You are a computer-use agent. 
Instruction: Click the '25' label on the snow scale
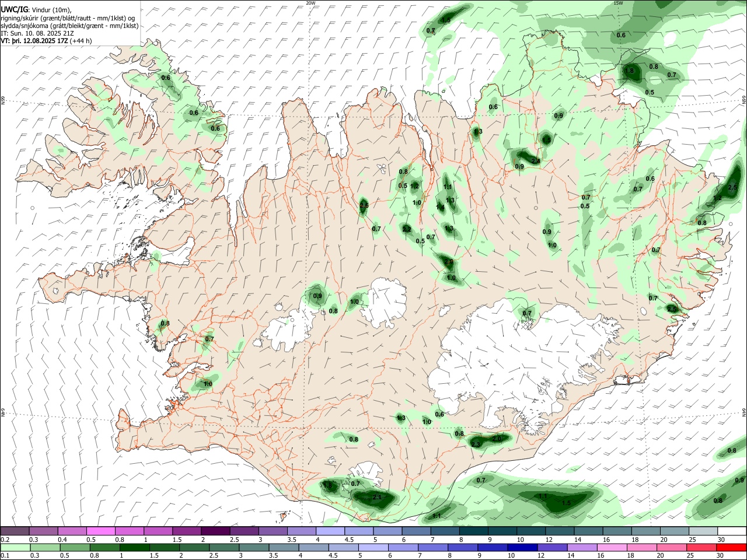tap(692, 540)
